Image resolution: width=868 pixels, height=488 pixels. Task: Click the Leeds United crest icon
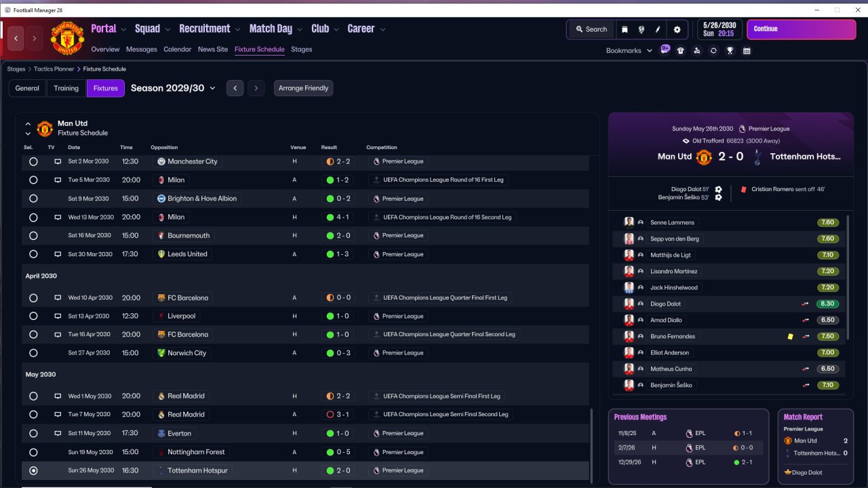[x=161, y=254]
